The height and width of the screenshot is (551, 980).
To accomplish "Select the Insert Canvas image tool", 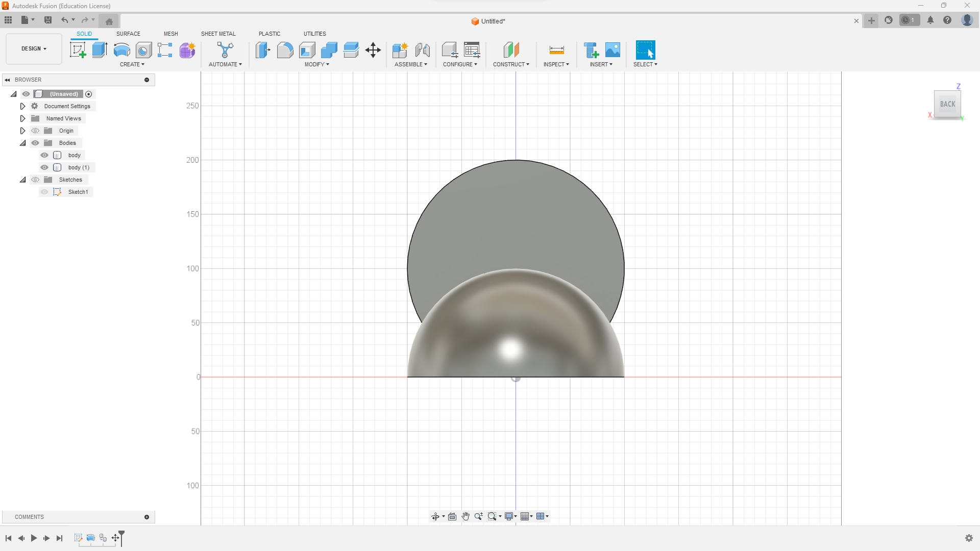I will point(612,50).
